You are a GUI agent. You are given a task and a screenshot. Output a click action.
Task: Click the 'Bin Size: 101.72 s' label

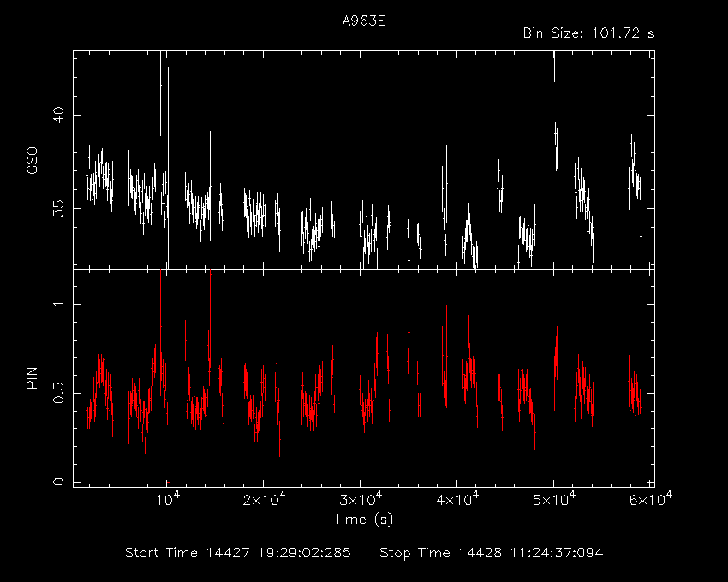pos(588,33)
